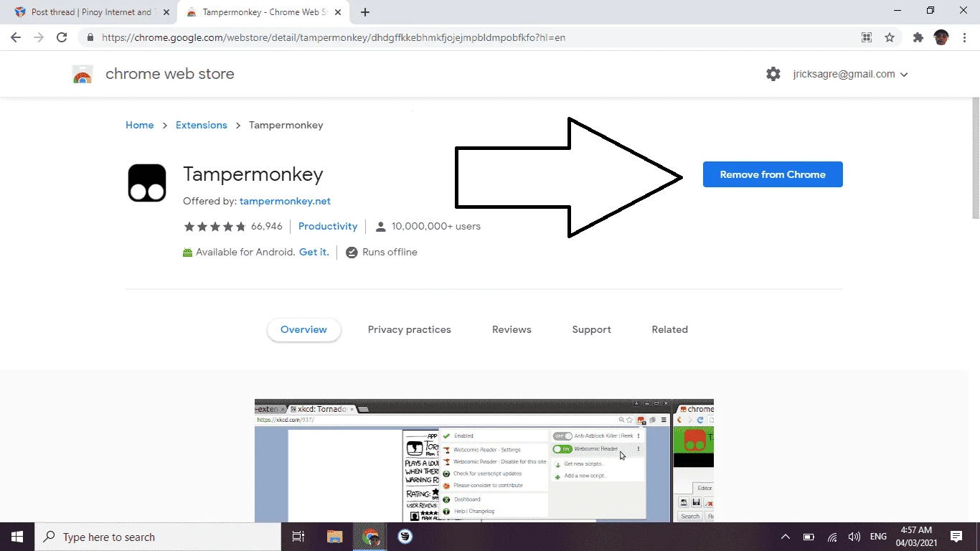Viewport: 980px width, 551px height.
Task: Click the 66,946 ratings count
Action: coord(267,226)
